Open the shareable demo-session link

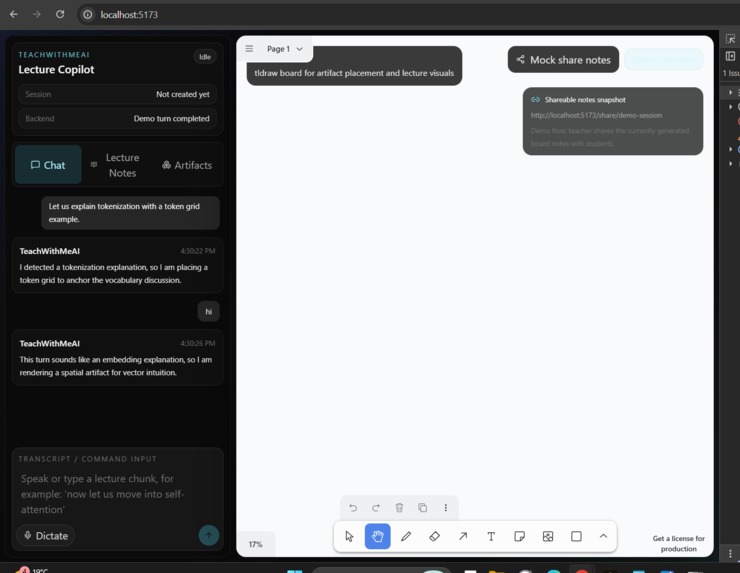pos(596,115)
